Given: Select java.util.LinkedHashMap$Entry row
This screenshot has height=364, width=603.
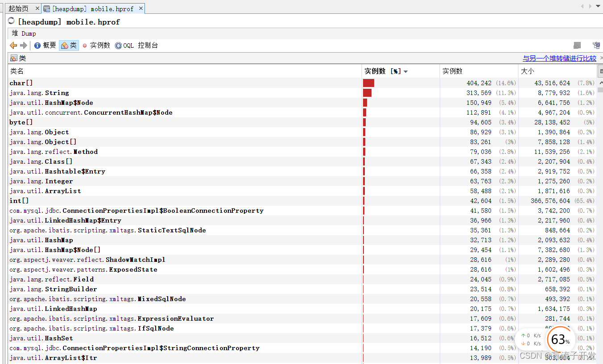Looking at the screenshot, I should tap(302, 220).
